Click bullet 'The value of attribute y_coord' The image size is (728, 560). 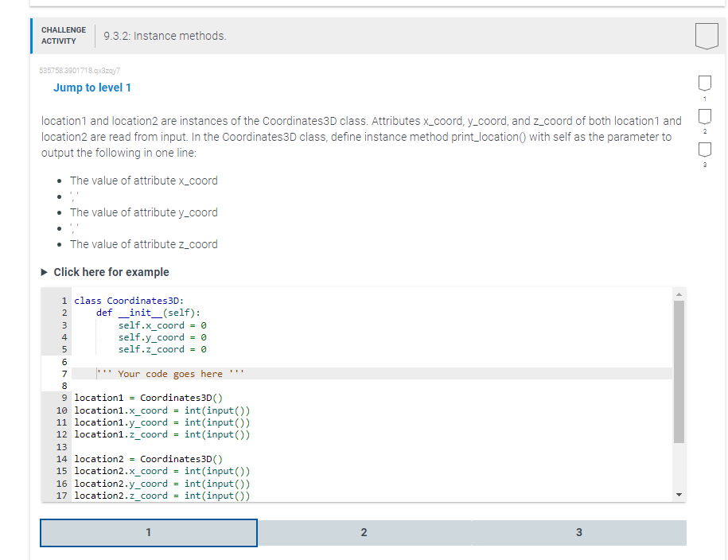click(x=143, y=212)
